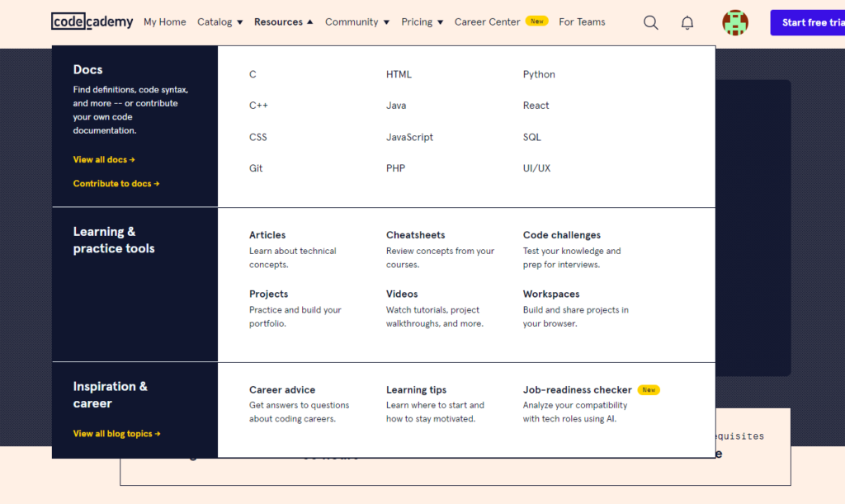Collapse the Resources dropdown

tap(284, 22)
